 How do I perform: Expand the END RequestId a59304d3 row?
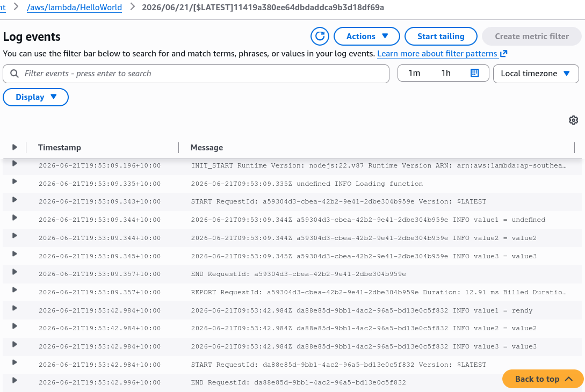[15, 272]
